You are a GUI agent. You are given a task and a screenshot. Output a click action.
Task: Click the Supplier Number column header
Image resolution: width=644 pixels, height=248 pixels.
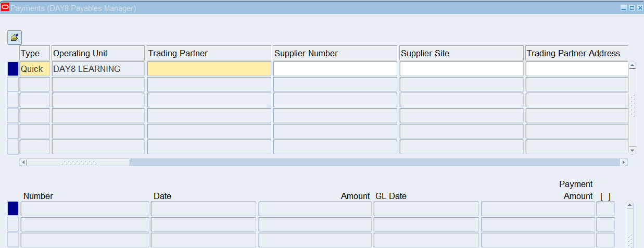pyautogui.click(x=335, y=53)
